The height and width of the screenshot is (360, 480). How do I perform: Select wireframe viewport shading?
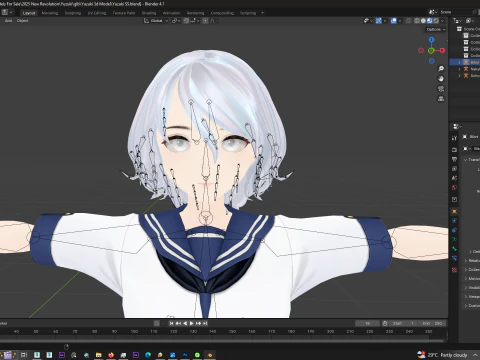click(x=417, y=21)
